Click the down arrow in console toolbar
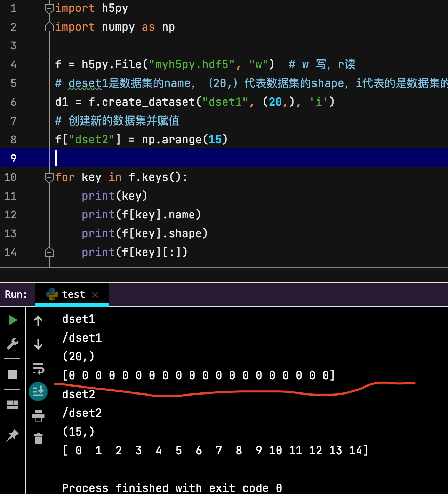 (38, 344)
